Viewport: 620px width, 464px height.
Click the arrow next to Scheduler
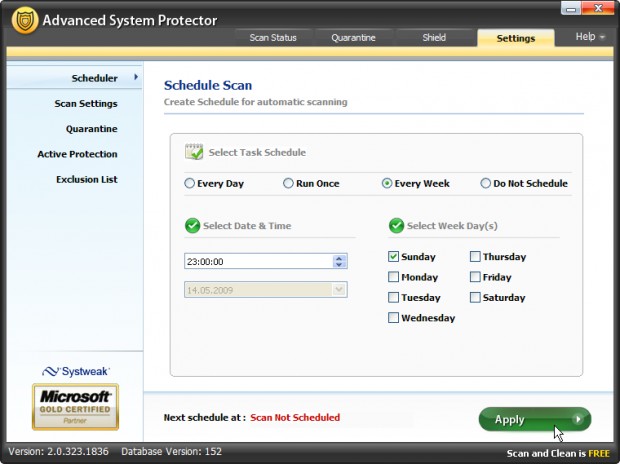point(136,77)
